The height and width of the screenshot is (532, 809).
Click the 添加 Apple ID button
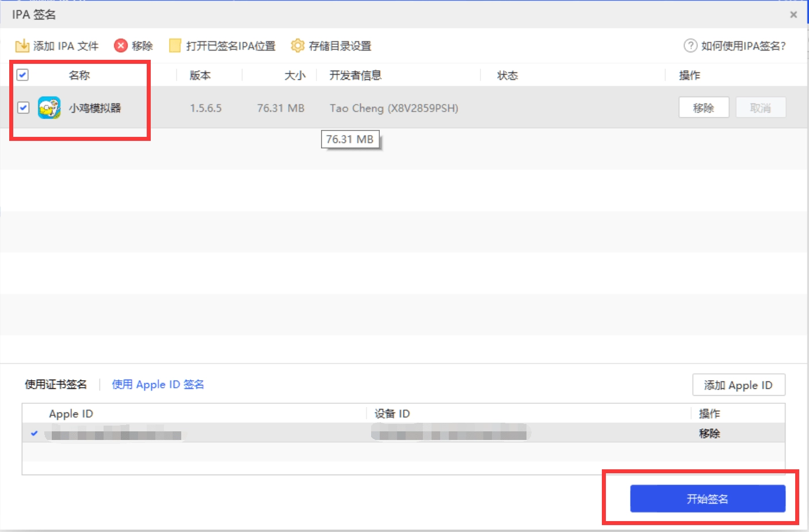click(x=738, y=385)
